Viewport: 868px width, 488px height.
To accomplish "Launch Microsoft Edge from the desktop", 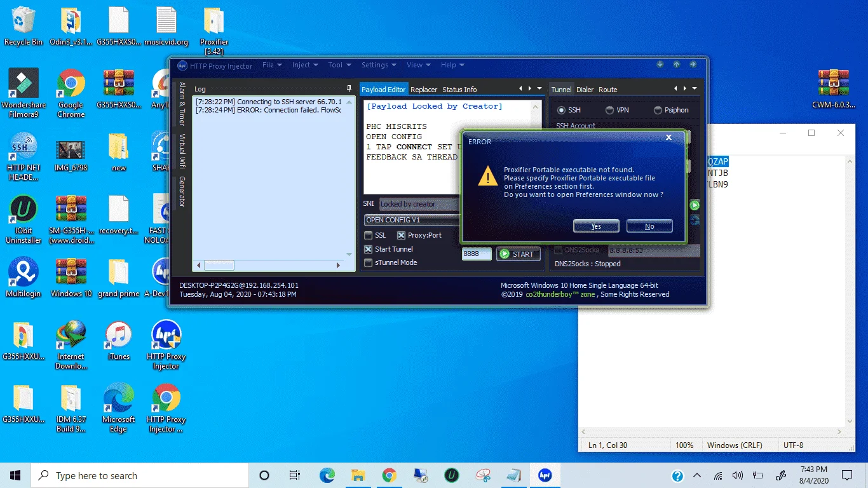I will pos(119,408).
